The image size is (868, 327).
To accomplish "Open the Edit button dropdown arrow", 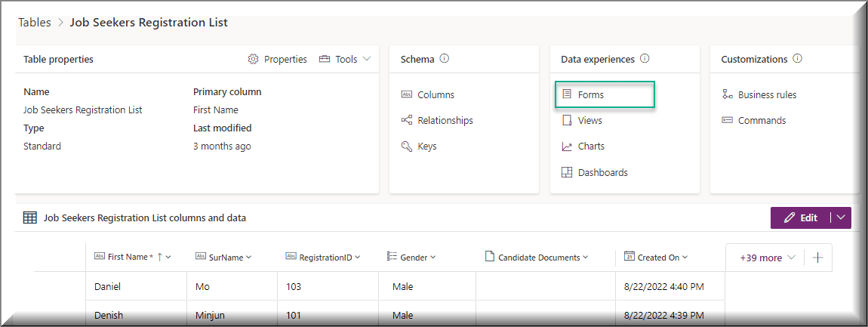I will coord(841,217).
